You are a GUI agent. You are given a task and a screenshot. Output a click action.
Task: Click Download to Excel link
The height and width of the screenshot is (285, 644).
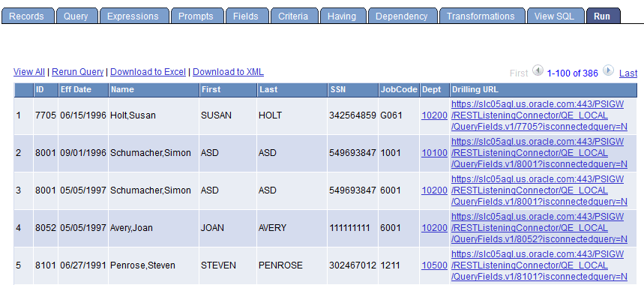click(x=148, y=72)
